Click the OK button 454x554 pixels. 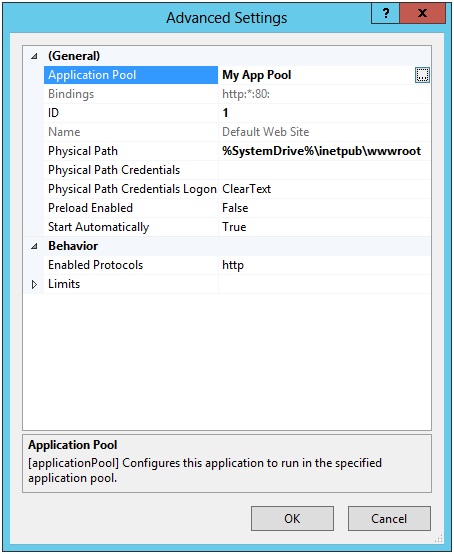tap(292, 518)
